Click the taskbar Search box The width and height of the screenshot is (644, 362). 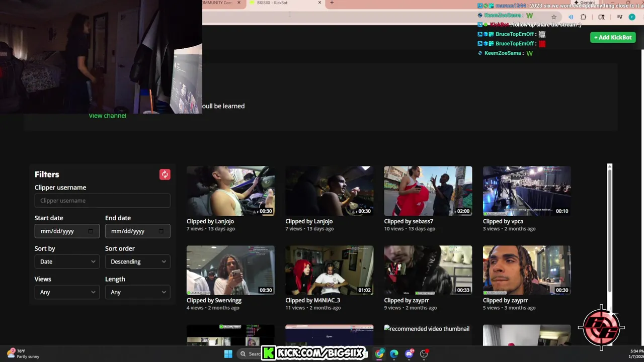tap(250, 354)
